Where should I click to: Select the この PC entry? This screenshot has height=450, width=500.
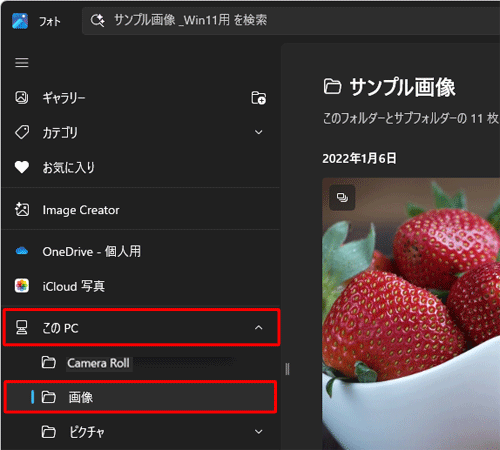141,327
